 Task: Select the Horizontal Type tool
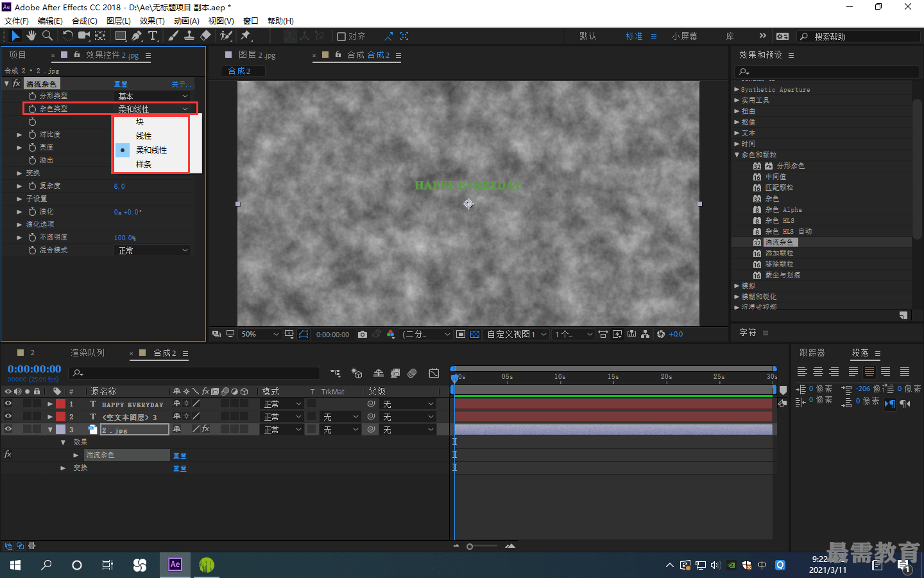point(153,36)
